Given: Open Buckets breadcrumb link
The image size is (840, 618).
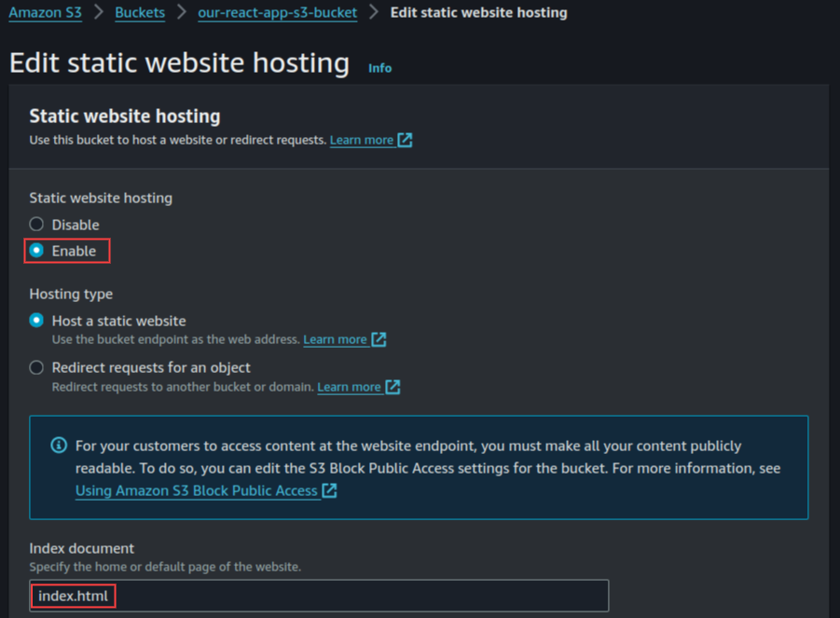Looking at the screenshot, I should tap(140, 13).
